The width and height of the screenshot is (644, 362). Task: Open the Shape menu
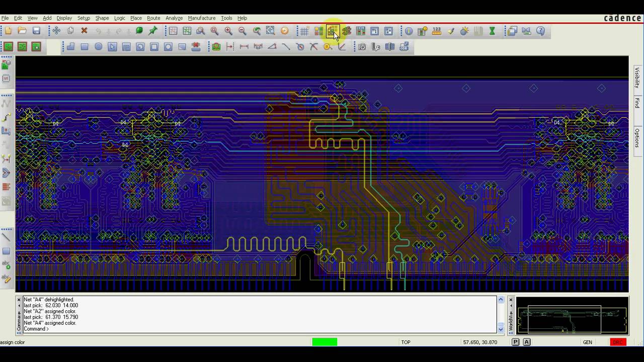coord(102,18)
